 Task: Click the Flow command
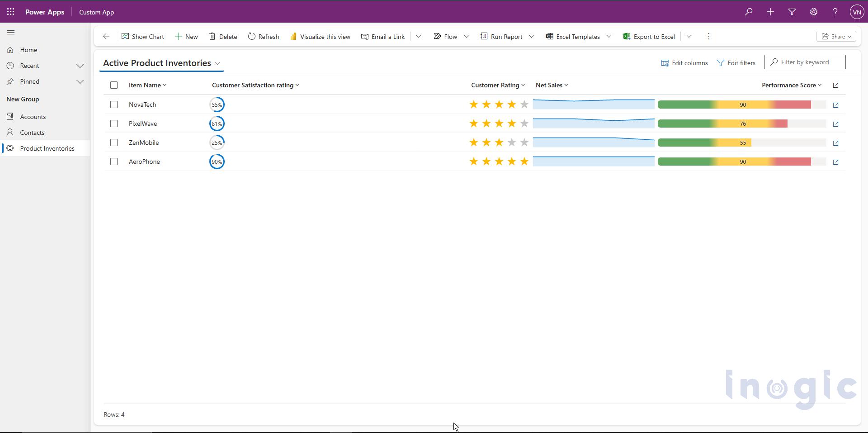pos(445,37)
